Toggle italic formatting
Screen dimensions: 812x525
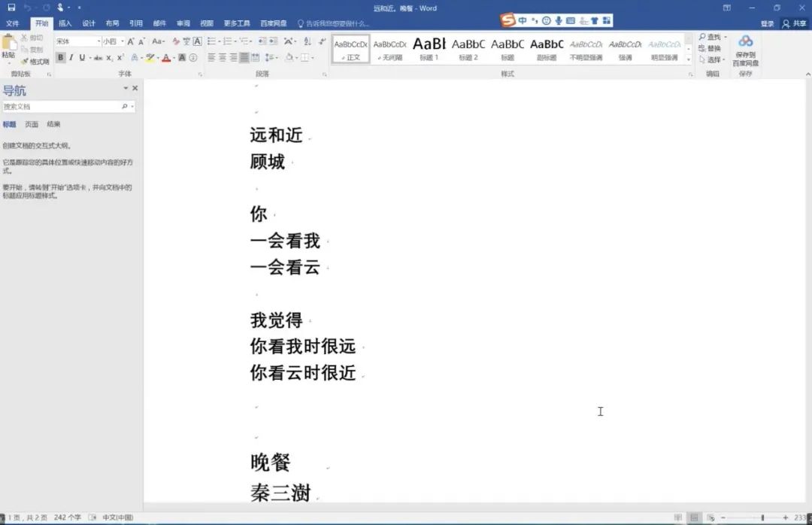[x=71, y=57]
